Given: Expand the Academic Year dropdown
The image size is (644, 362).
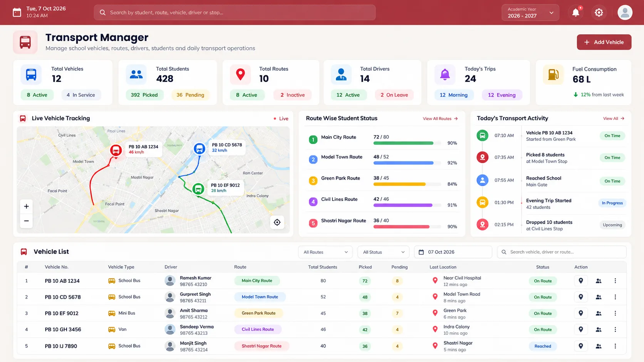Looking at the screenshot, I should (530, 12).
